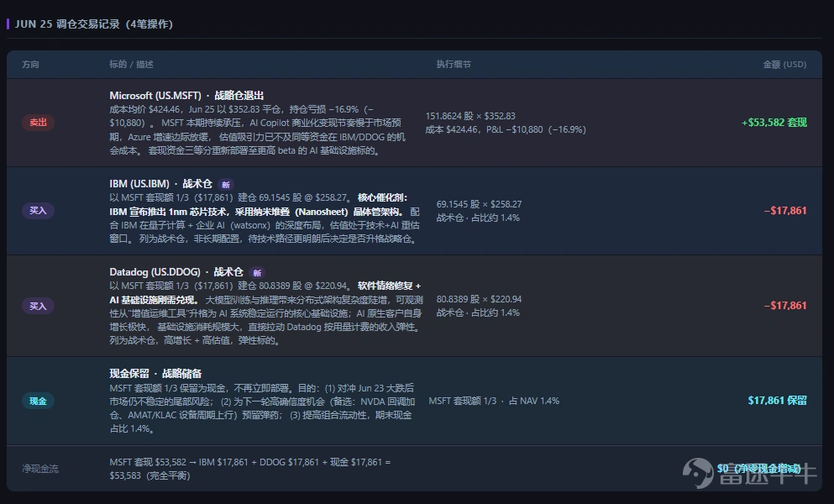The height and width of the screenshot is (504, 834).
Task: Select the 执行细节 column header
Action: click(454, 65)
